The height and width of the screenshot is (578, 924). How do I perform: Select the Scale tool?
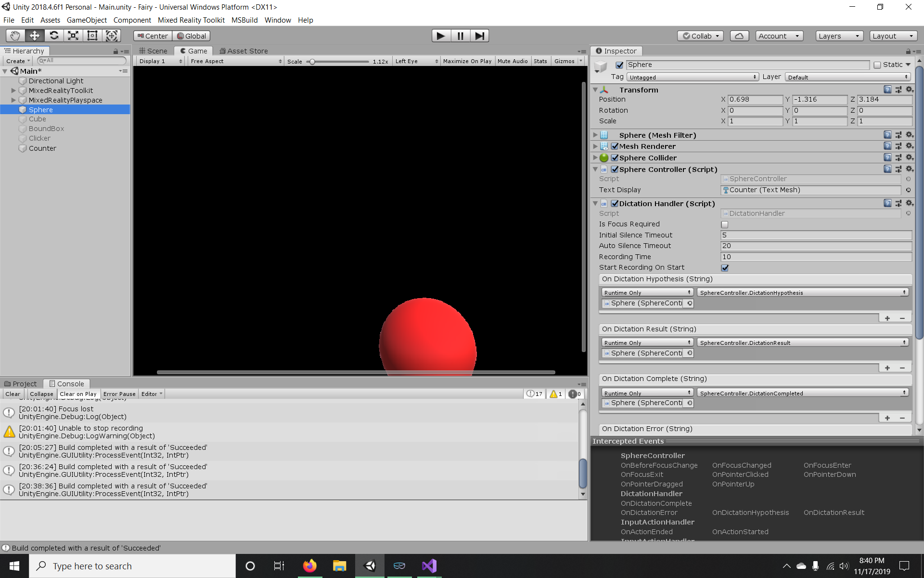point(73,35)
